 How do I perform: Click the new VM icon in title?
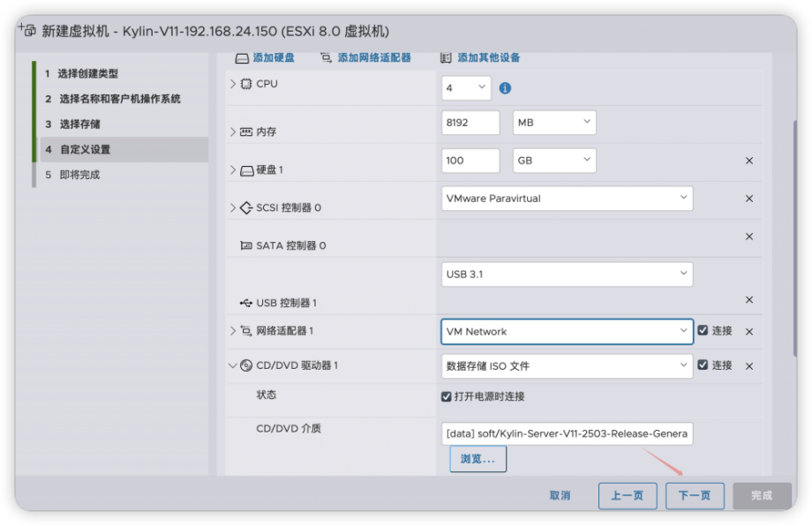[27, 30]
